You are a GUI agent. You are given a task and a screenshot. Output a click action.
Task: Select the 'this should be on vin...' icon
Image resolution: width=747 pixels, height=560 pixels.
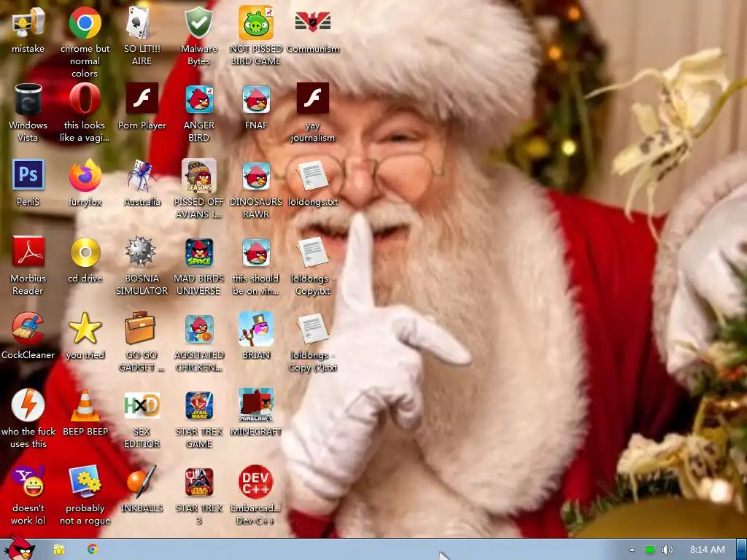[x=256, y=252]
